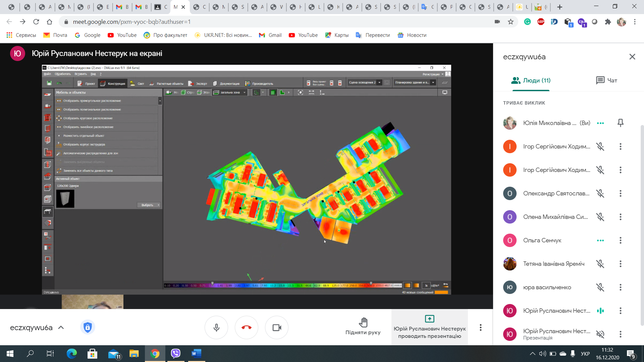Pin Юлія Миколаївна with the pin icon
644x362 pixels.
coord(621,123)
